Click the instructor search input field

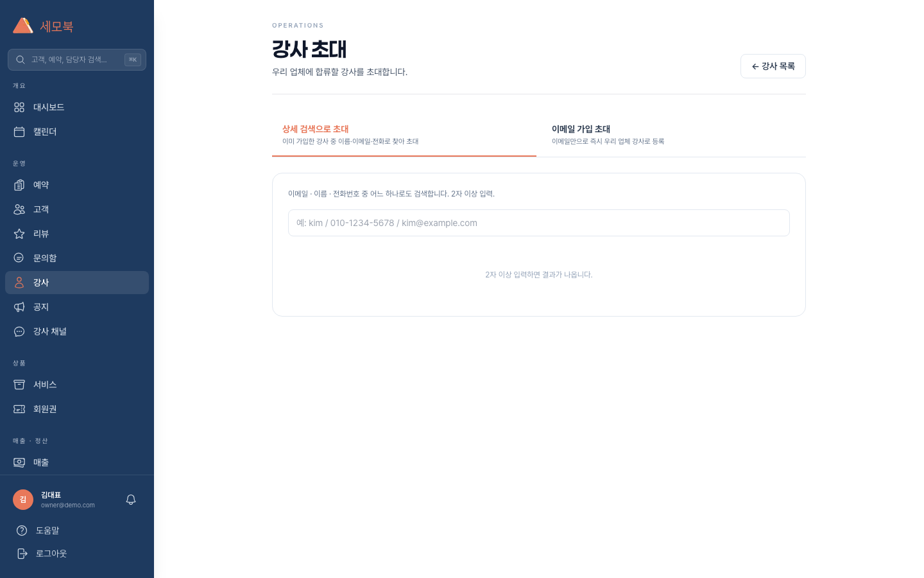pyautogui.click(x=538, y=223)
